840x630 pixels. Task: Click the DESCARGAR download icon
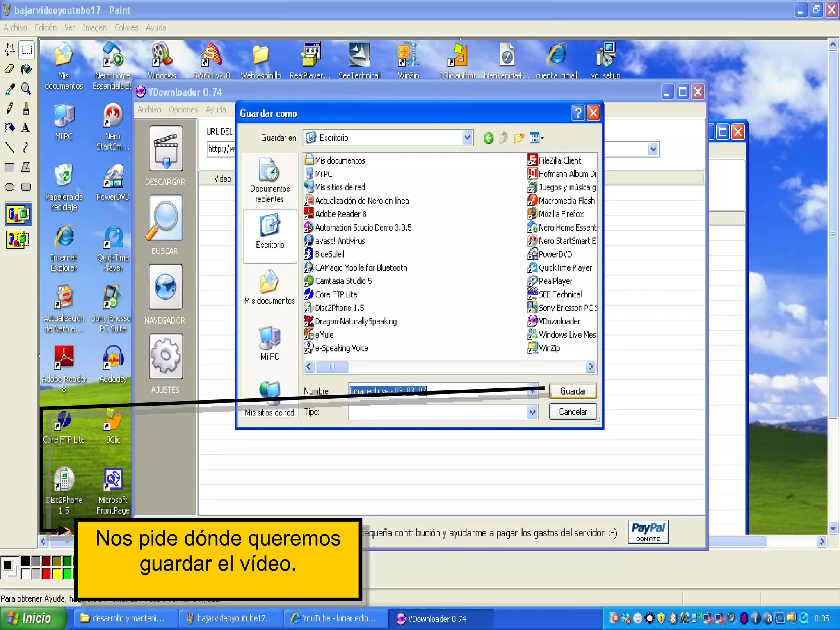click(x=165, y=148)
